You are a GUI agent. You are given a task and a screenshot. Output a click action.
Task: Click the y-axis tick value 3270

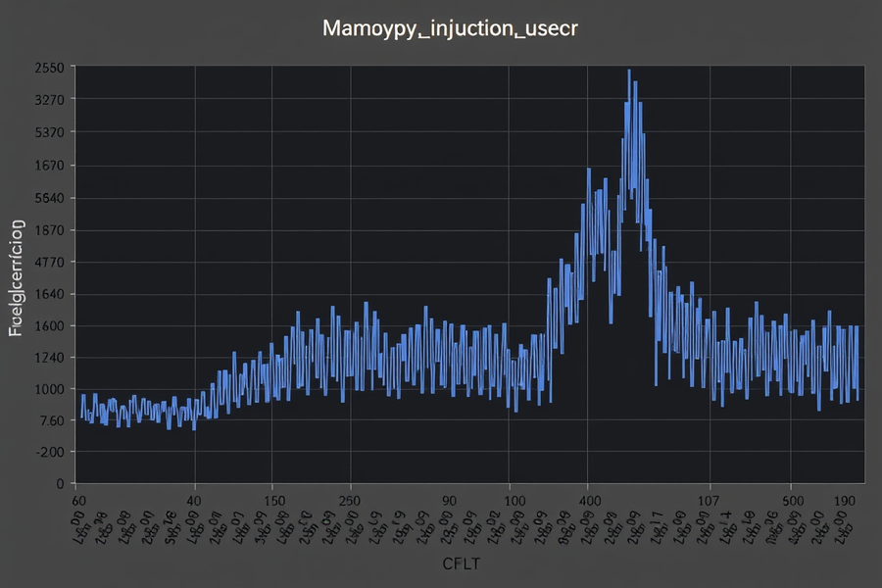pyautogui.click(x=50, y=100)
